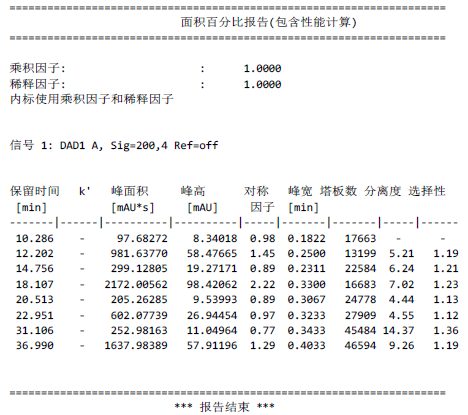The height and width of the screenshot is (415, 468).
Task: Select the 稀释因子 value 1.0000
Action: (262, 84)
